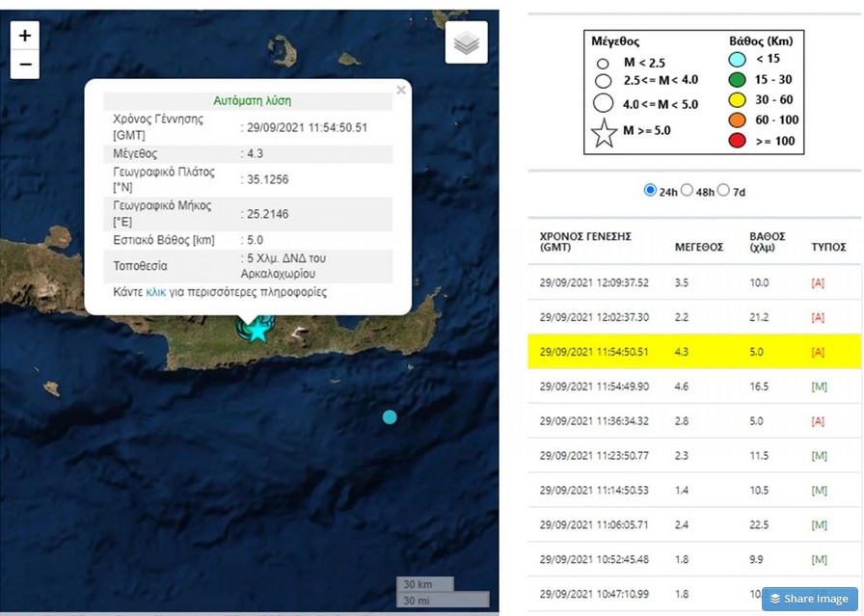This screenshot has width=864, height=616.
Task: Click the [M] type in the 11:54:49.90 row
Action: tap(820, 387)
